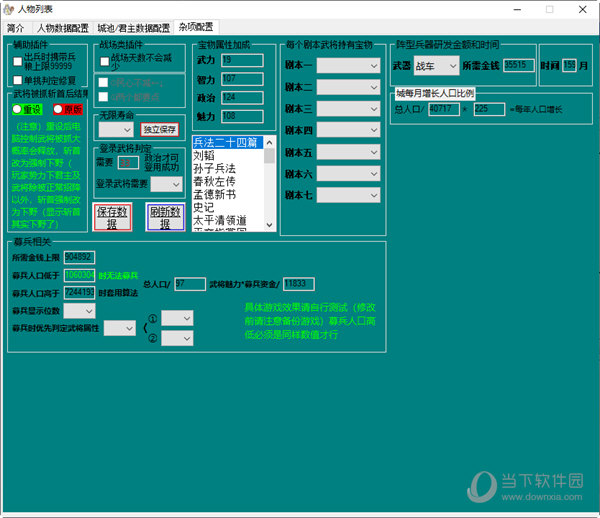This screenshot has width=600, height=518.
Task: Switch to the 人物数据配置 tab
Action: 63,28
